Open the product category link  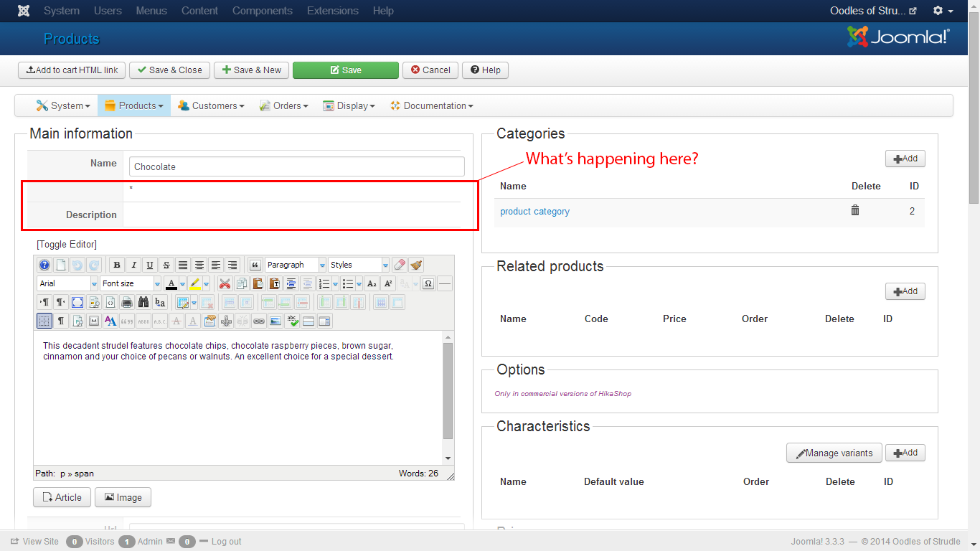[534, 212]
